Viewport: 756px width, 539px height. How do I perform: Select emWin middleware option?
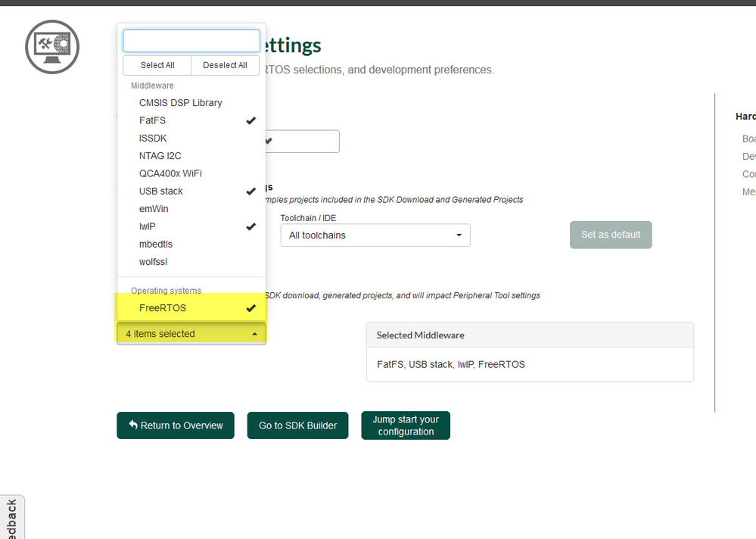[x=191, y=209]
